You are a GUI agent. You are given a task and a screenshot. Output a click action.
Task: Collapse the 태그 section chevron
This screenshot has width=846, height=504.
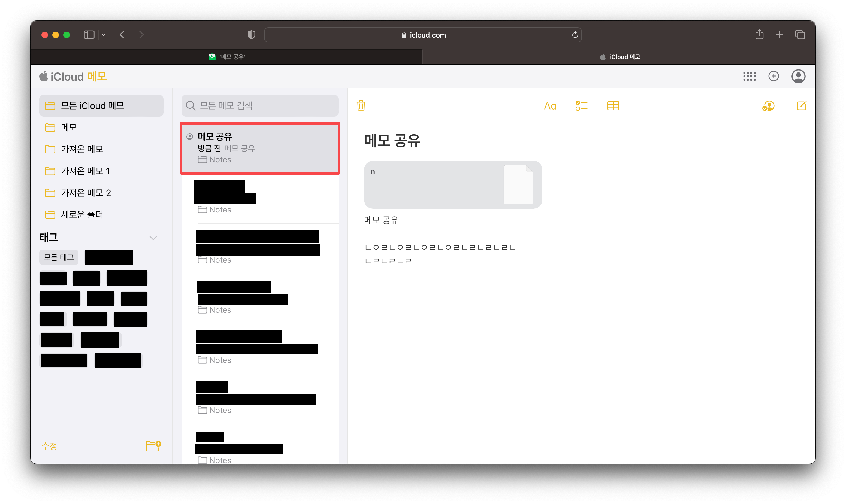(x=153, y=237)
